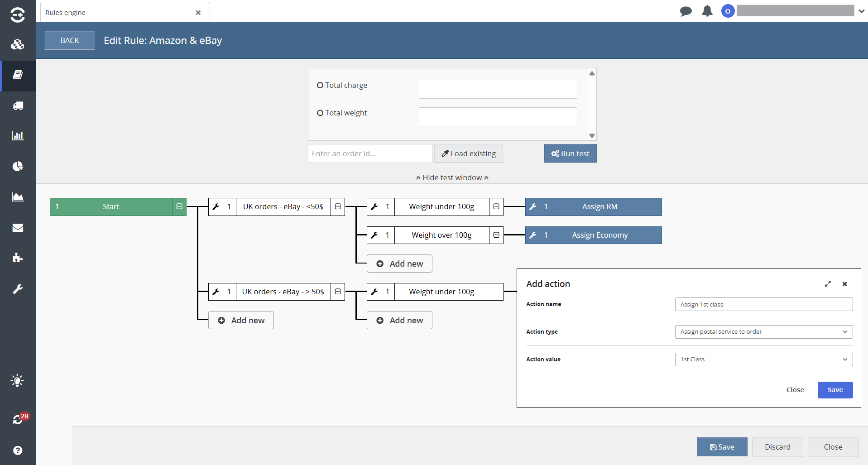Viewport: 868px width, 465px height.
Task: Click the Weight over 100g condition node
Action: (441, 235)
